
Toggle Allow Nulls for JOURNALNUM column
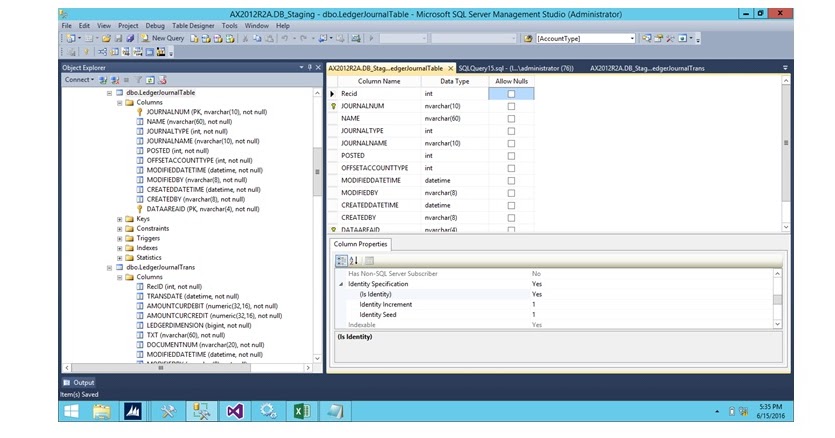pos(511,106)
